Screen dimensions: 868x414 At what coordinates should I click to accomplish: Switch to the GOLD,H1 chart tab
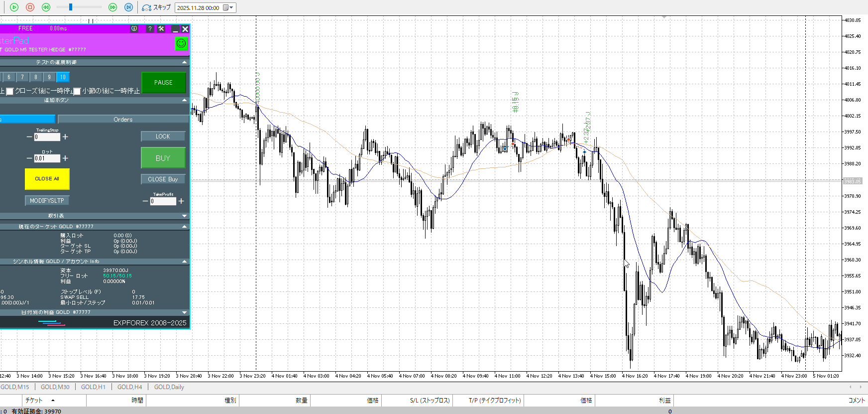pyautogui.click(x=93, y=387)
